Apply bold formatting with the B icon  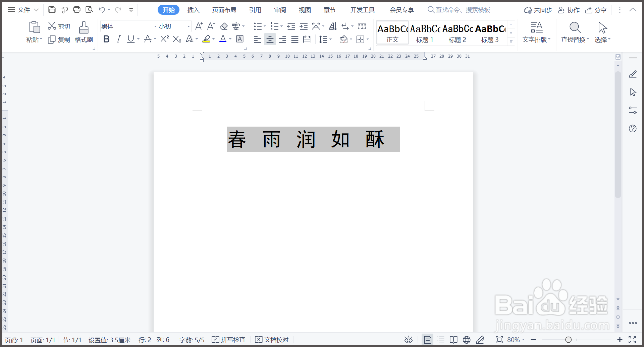coord(106,39)
